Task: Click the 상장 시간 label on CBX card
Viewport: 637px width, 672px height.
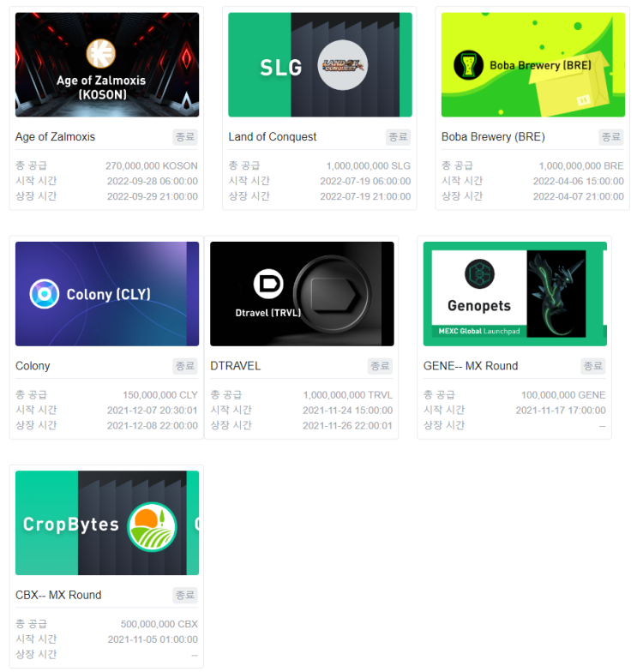Action: (x=36, y=655)
